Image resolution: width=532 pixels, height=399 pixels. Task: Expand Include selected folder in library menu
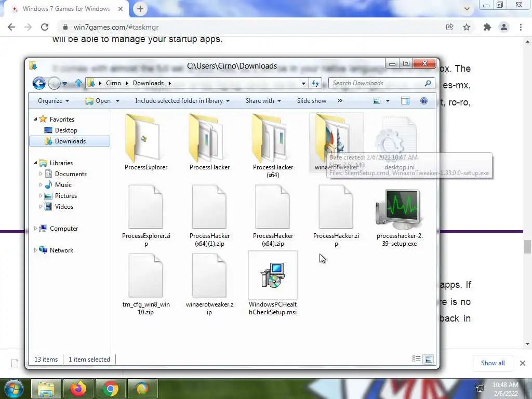click(182, 101)
